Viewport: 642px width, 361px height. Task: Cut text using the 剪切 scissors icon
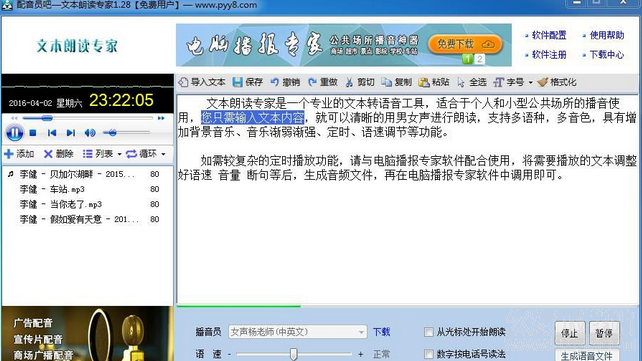[359, 82]
